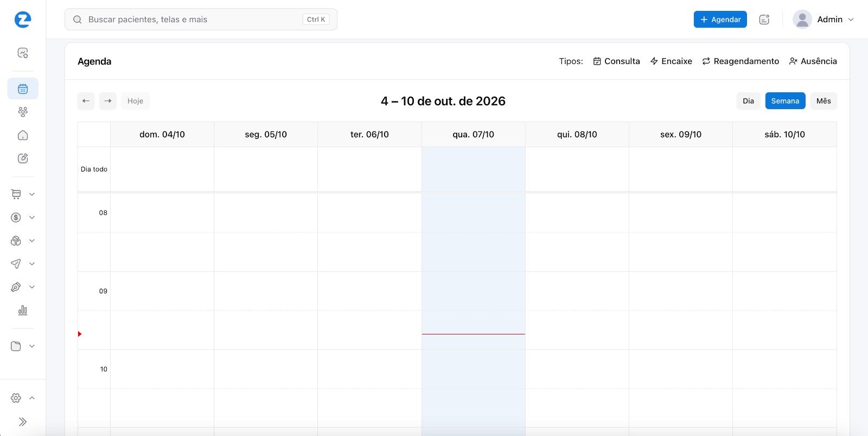Switch to Semana view
The width and height of the screenshot is (868, 436).
(x=785, y=101)
